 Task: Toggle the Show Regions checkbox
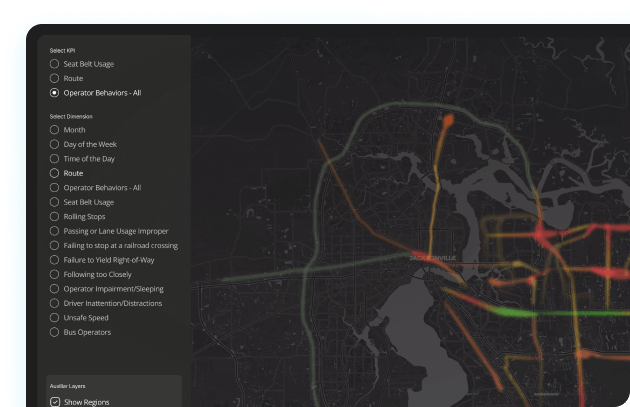pos(55,402)
